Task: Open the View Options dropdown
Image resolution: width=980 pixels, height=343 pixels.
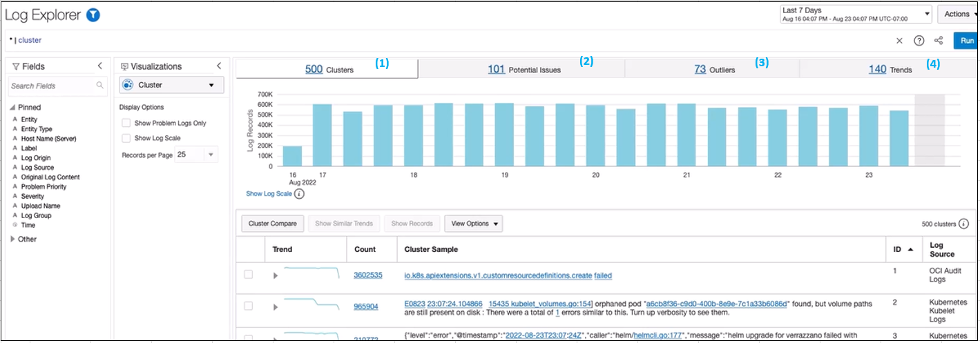Action: (x=473, y=224)
